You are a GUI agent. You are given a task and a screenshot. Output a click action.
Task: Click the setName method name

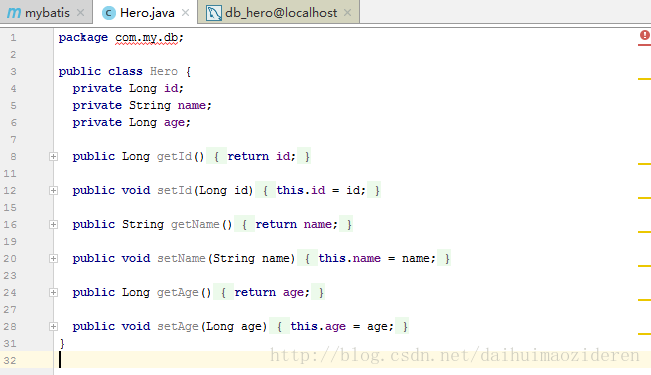coord(181,259)
